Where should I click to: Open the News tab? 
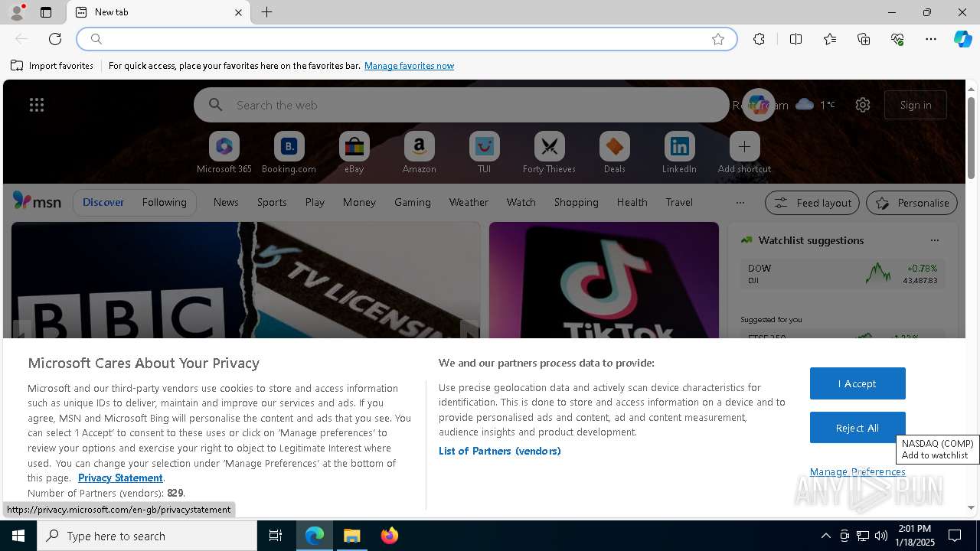pyautogui.click(x=226, y=202)
